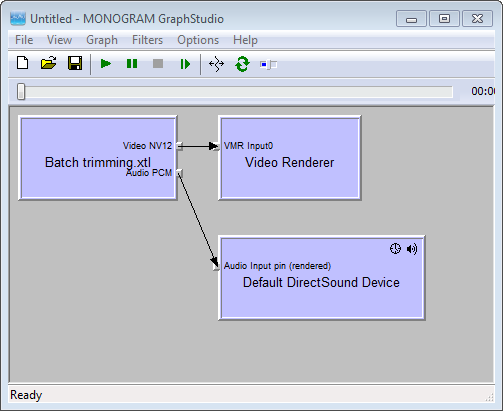Start graph playback with green Play button
Viewport: 503px width, 411px height.
[x=106, y=63]
